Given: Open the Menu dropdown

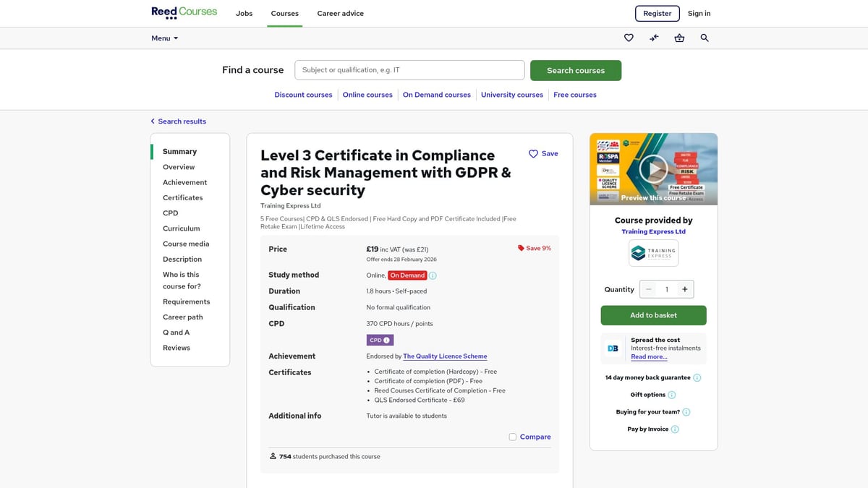Looking at the screenshot, I should [x=164, y=38].
